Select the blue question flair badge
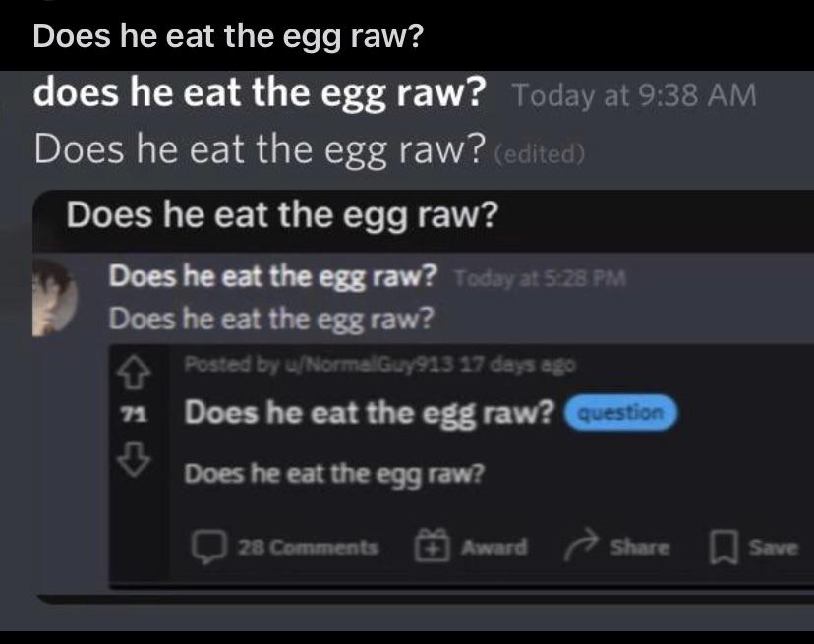Image resolution: width=814 pixels, height=644 pixels. 622,413
